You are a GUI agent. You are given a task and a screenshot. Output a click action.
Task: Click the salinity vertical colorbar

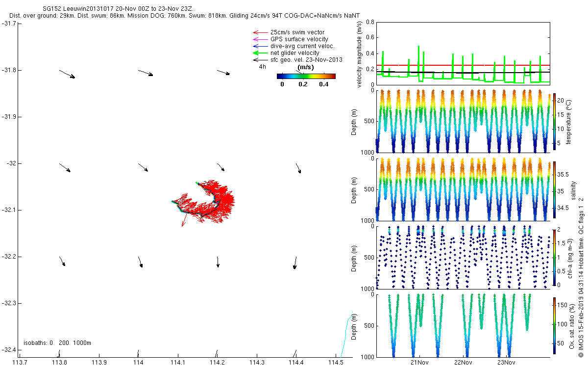click(555, 189)
